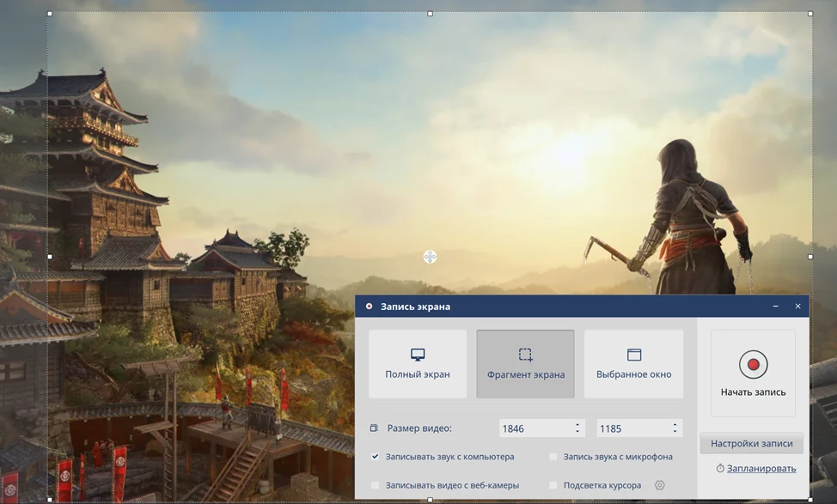This screenshot has width=837, height=504.
Task: Increase video width with up stepper arrow
Action: [577, 425]
